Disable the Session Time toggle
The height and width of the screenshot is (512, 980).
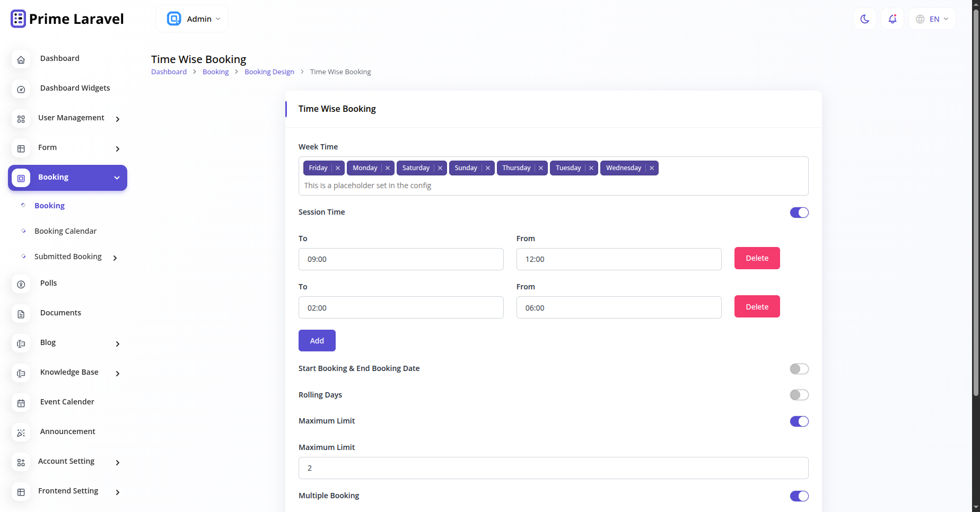pyautogui.click(x=799, y=213)
